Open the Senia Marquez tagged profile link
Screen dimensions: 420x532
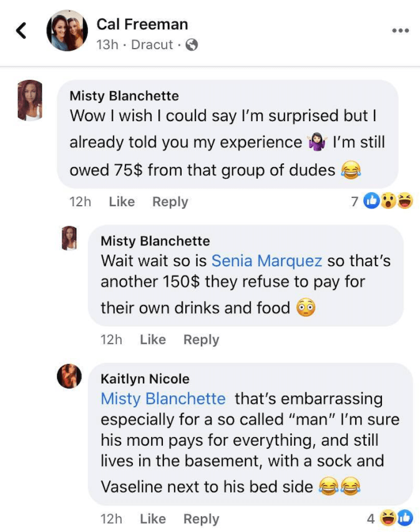[267, 260]
